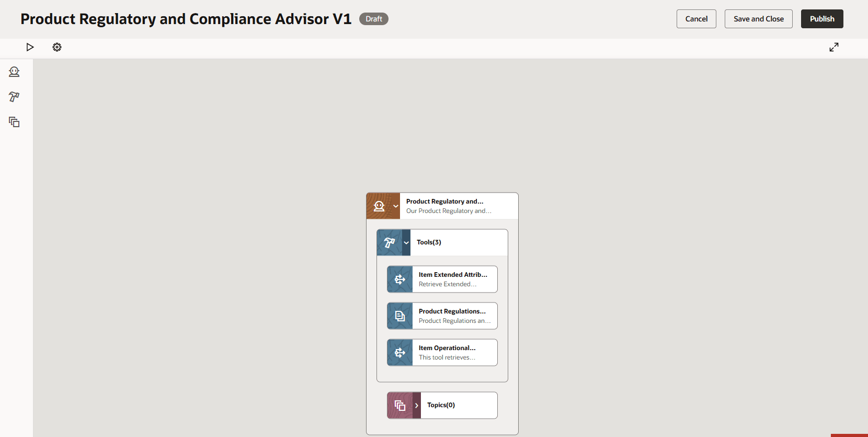
Task: Select the Item Extended Attrib... tool card
Action: [442, 279]
